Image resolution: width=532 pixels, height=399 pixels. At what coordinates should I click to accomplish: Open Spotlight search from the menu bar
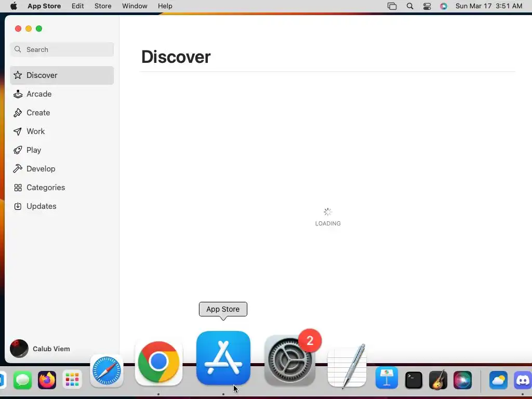click(x=410, y=6)
